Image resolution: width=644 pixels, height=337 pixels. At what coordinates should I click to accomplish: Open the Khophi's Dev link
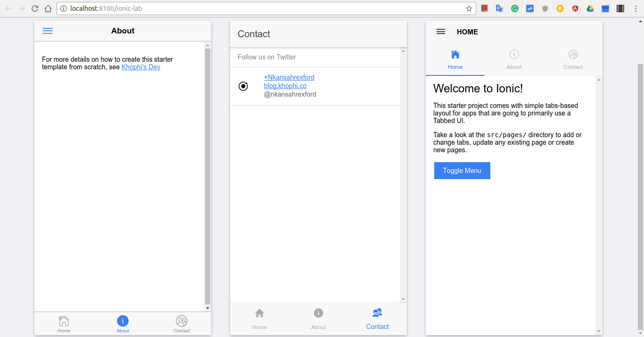(140, 67)
